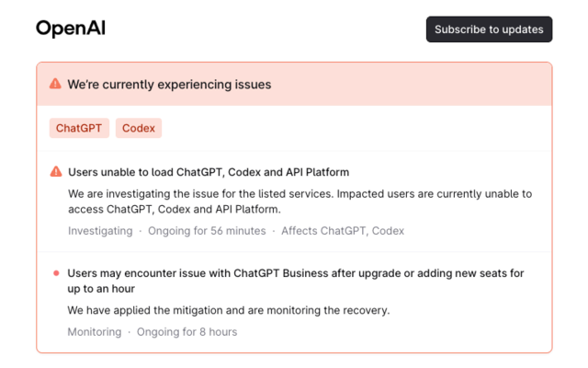Click the 'Investigating' status label
The width and height of the screenshot is (588, 368).
100,231
